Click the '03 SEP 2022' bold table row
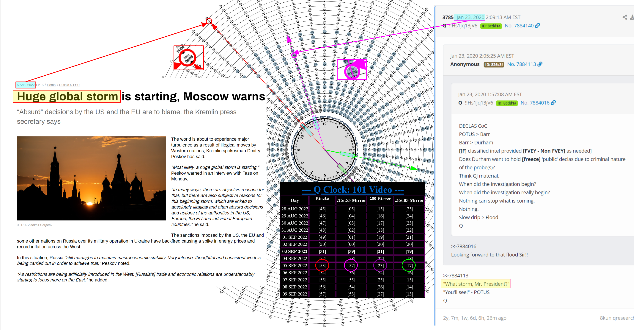 pyautogui.click(x=352, y=251)
